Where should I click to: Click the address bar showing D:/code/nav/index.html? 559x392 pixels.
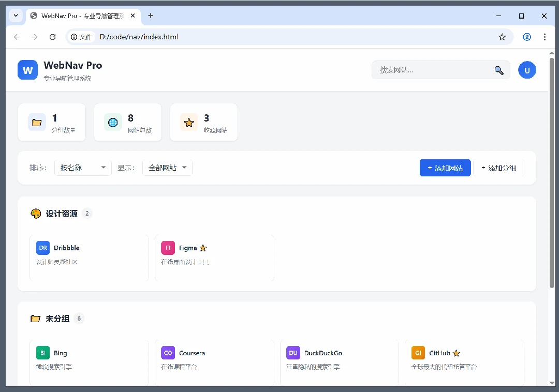click(x=289, y=37)
